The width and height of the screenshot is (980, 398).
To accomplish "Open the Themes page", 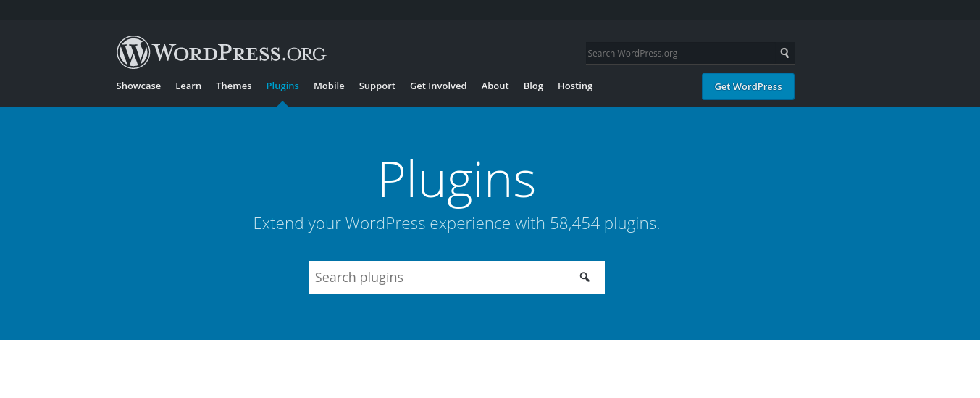I will pyautogui.click(x=234, y=86).
